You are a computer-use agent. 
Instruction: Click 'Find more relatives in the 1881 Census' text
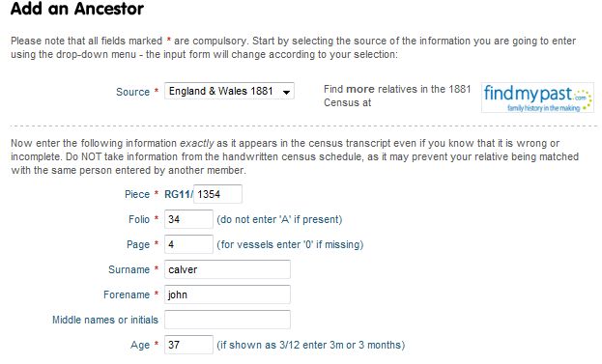(x=397, y=96)
